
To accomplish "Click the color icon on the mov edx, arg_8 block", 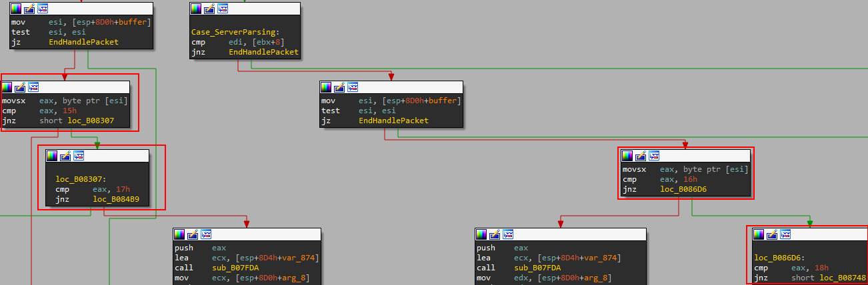I will pos(481,234).
